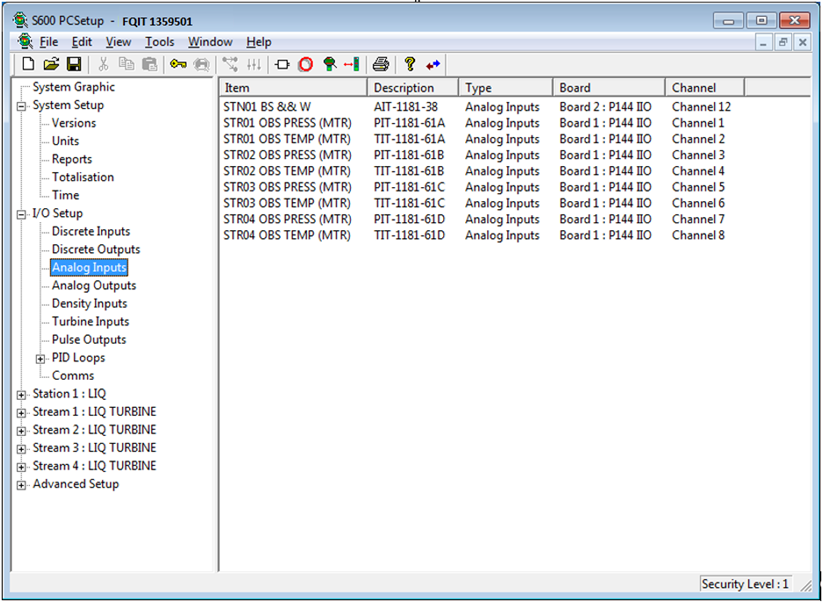Expand Station 1 : LIQ node

tap(22, 395)
